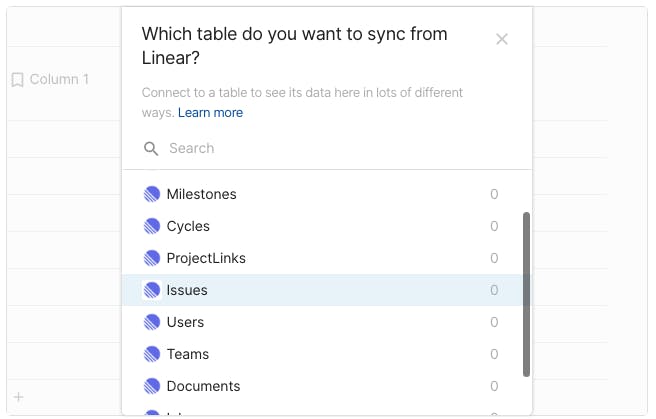Focus the Search tables field

point(330,149)
